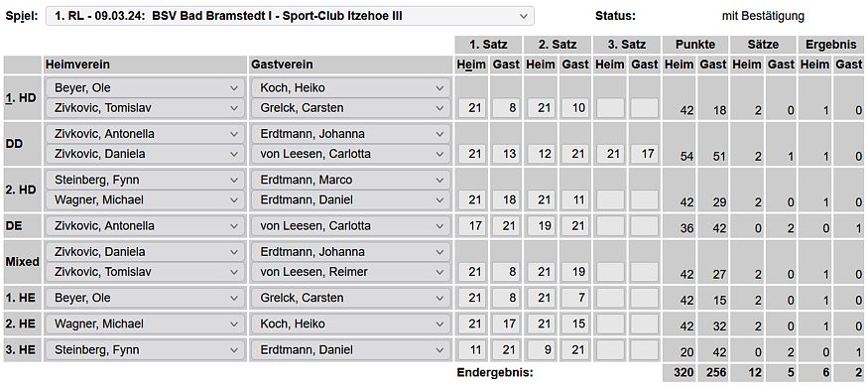The image size is (868, 386).
Task: Click 1. HE second set Gast field showing 7
Action: tap(575, 298)
